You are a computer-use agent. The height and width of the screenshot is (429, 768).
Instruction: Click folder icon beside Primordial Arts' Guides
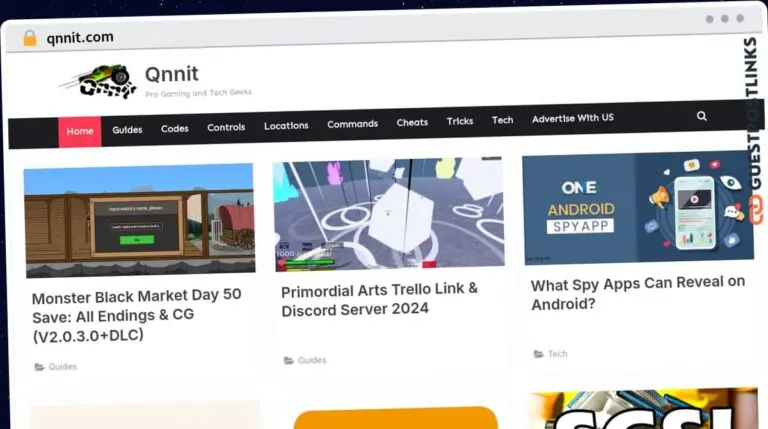[288, 360]
